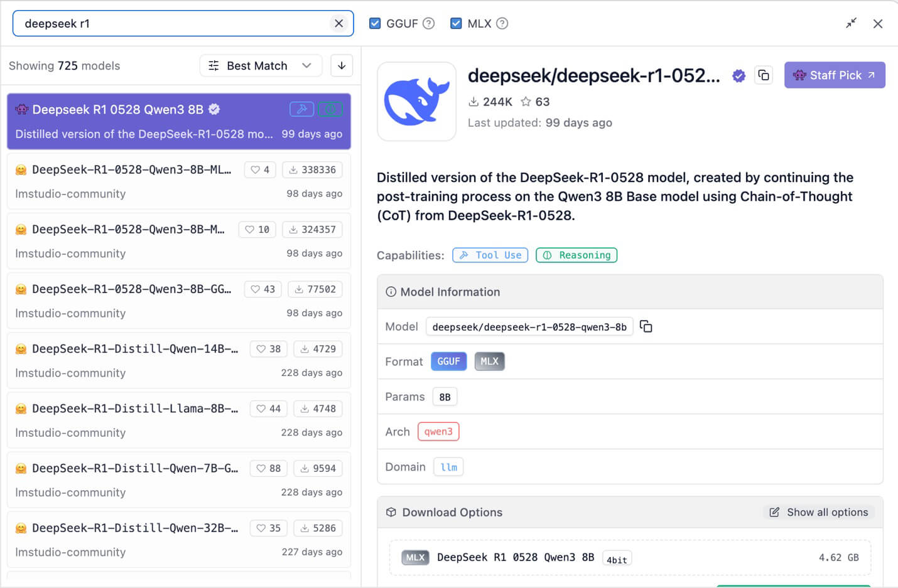Uncheck the GGUF filter checkbox

(376, 23)
